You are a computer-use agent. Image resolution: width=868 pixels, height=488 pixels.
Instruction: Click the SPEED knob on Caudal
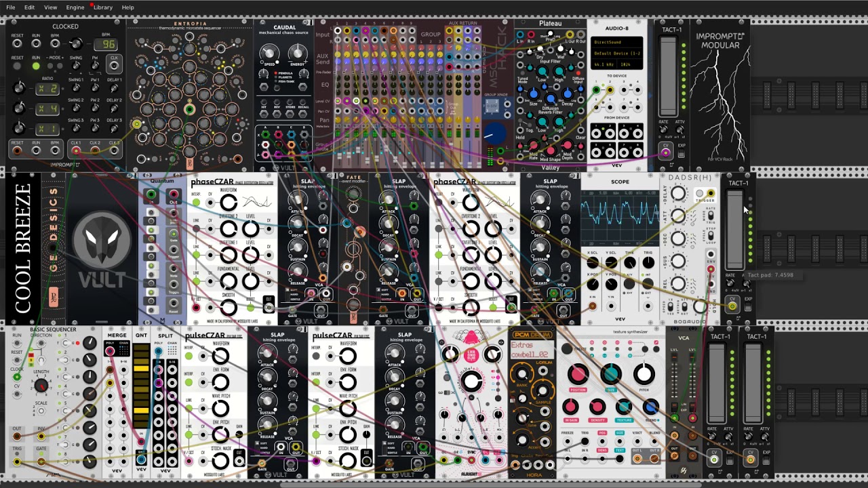(x=269, y=54)
